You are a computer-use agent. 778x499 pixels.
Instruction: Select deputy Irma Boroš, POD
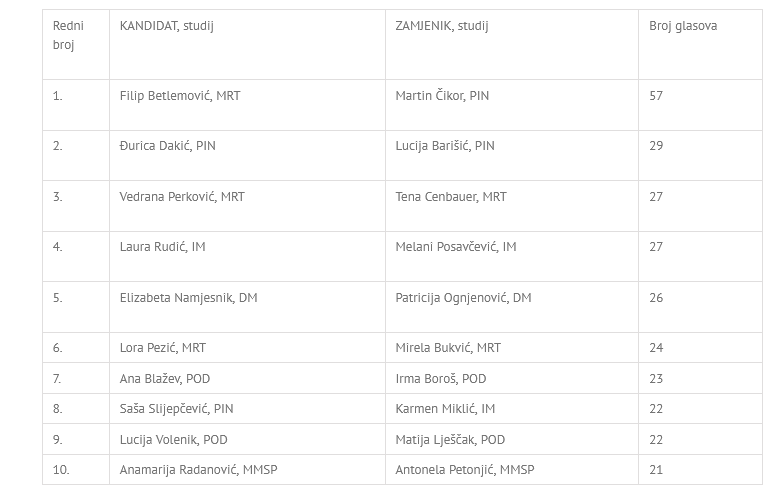(x=441, y=379)
